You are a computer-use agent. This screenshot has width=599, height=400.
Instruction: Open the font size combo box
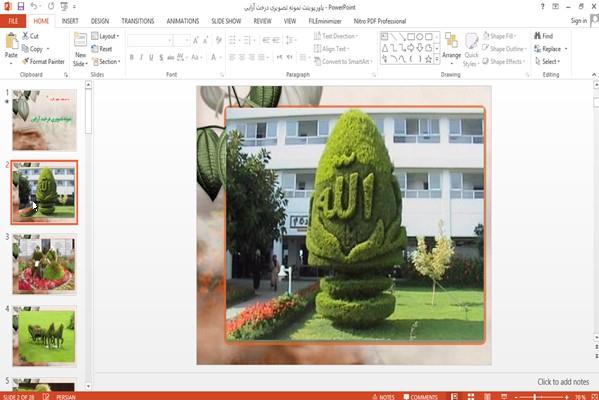pos(181,40)
